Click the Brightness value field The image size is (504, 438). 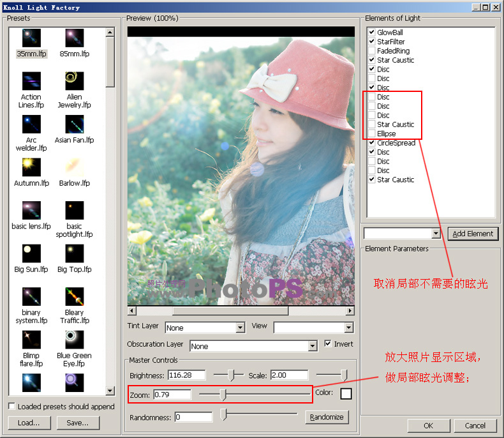click(187, 375)
